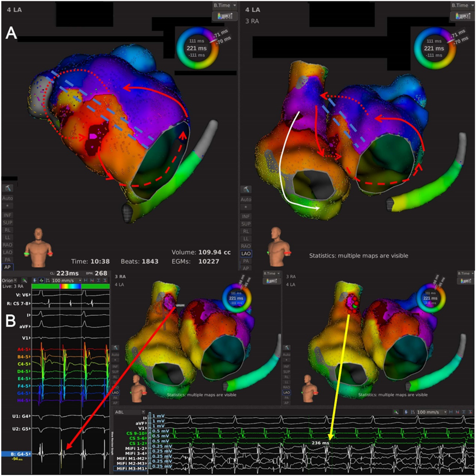Click the LUMI button in left map
The image size is (476, 476).
(225, 16)
